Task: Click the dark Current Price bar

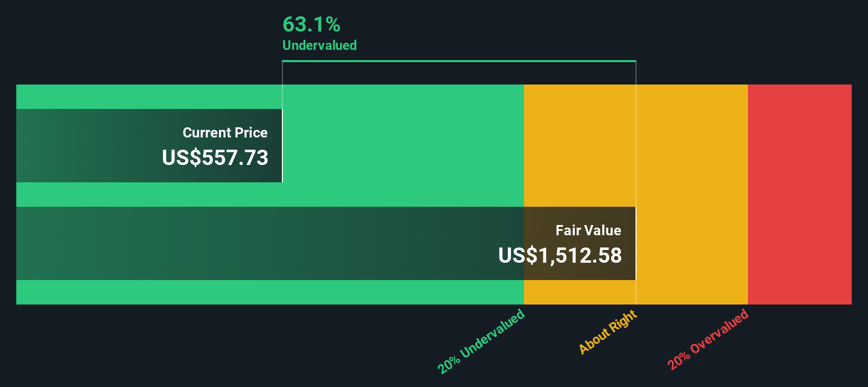Action: click(149, 146)
